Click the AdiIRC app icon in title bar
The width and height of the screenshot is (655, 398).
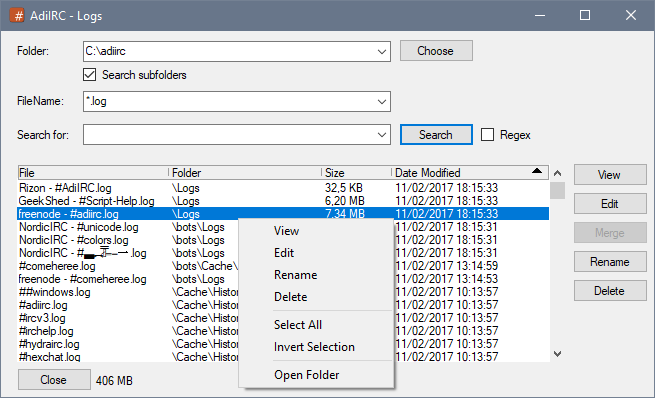coord(17,15)
